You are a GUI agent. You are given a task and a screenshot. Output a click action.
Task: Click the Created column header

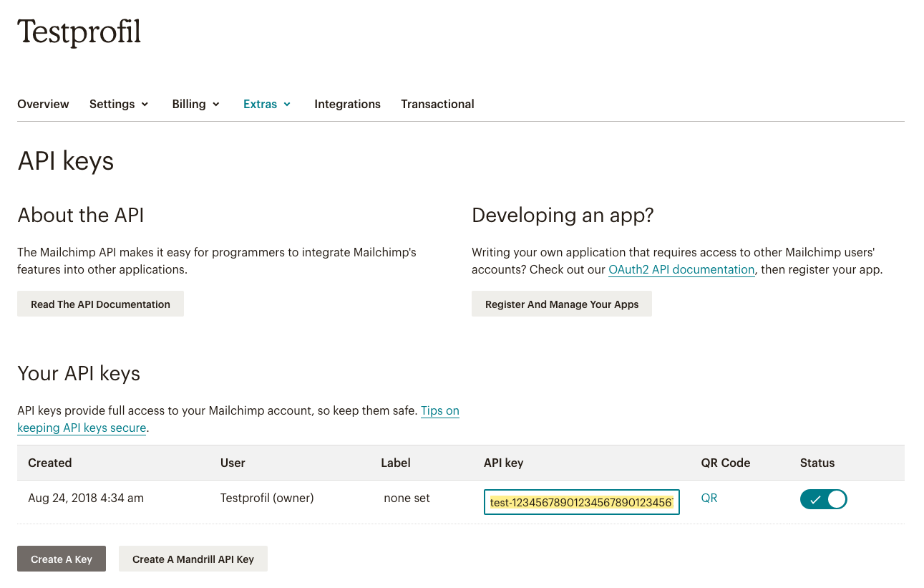pyautogui.click(x=50, y=463)
